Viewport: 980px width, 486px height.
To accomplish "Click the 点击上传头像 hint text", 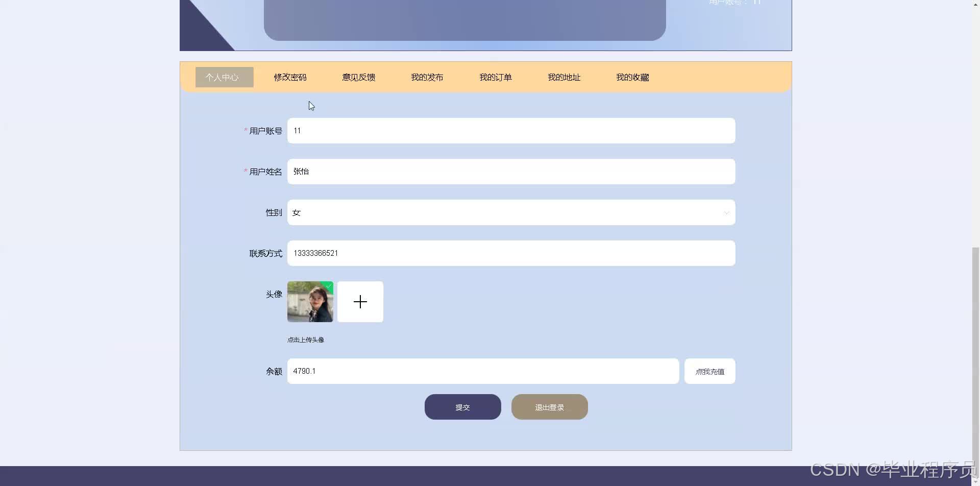I will (305, 340).
